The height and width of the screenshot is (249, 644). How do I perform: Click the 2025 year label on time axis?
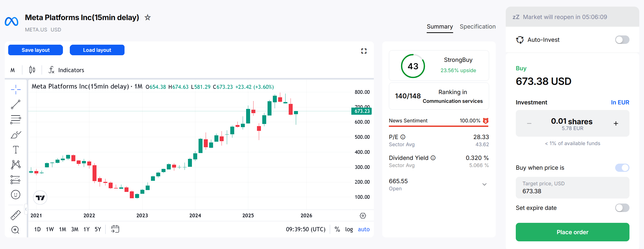point(248,215)
